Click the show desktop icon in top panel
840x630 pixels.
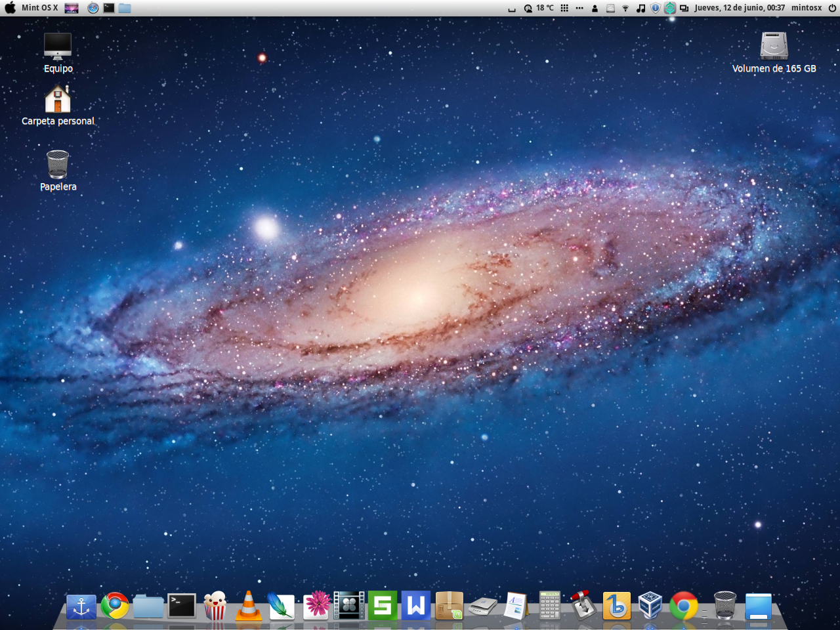pyautogui.click(x=72, y=9)
